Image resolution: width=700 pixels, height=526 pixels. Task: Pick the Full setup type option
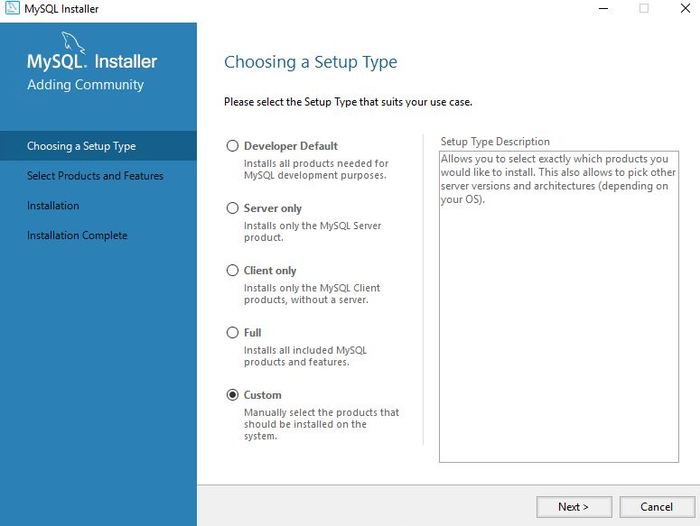[x=233, y=332]
